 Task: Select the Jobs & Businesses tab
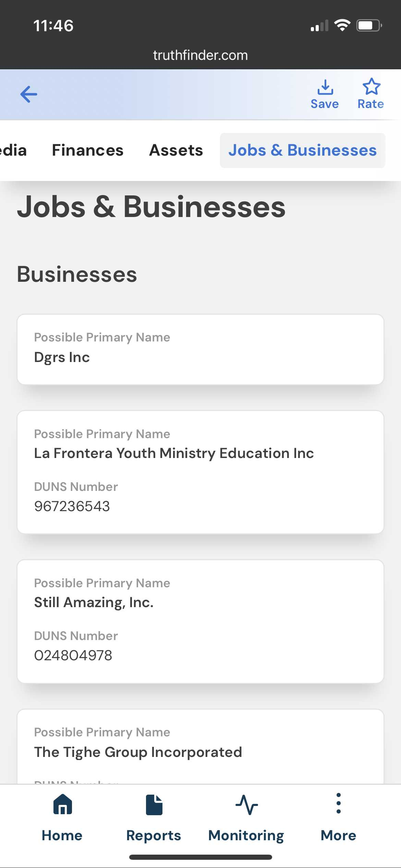(303, 150)
